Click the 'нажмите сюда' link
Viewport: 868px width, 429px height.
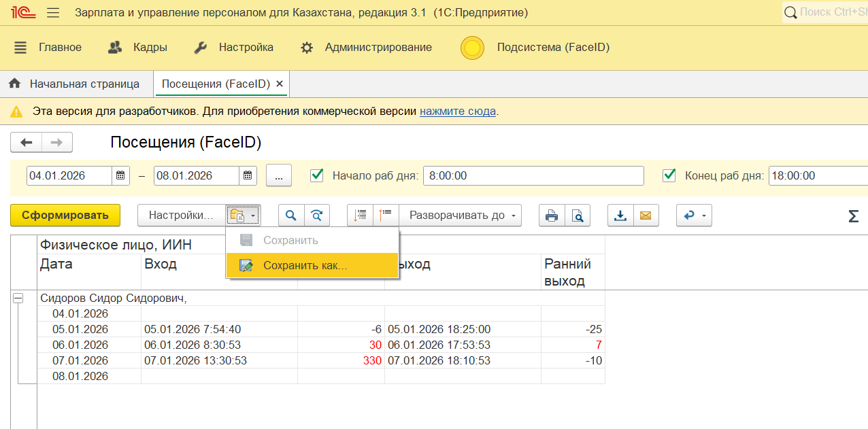click(457, 111)
